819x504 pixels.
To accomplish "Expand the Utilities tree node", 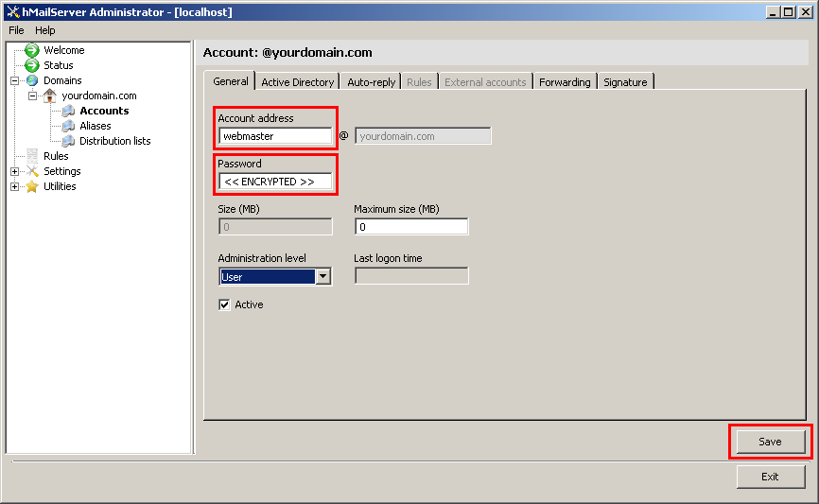I will [x=14, y=186].
